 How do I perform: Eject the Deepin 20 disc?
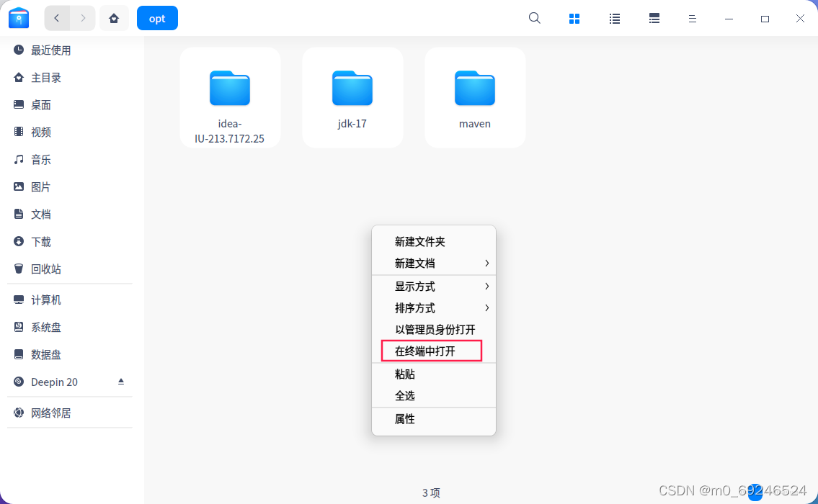pos(121,382)
